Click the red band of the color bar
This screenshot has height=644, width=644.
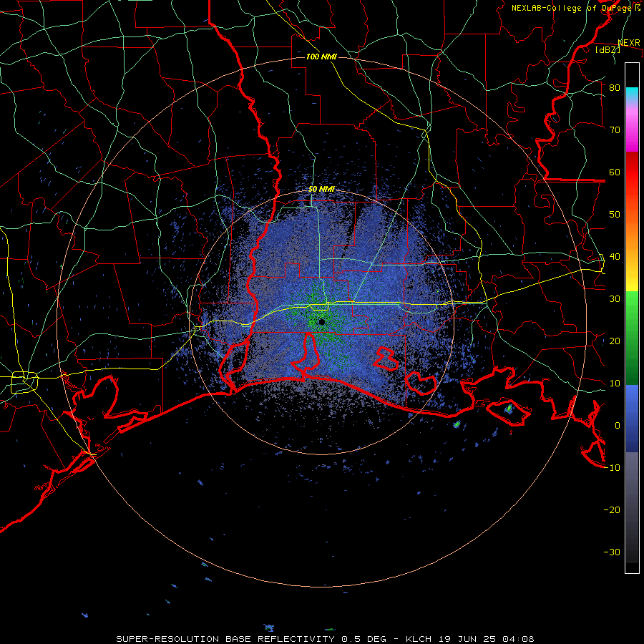point(632,172)
